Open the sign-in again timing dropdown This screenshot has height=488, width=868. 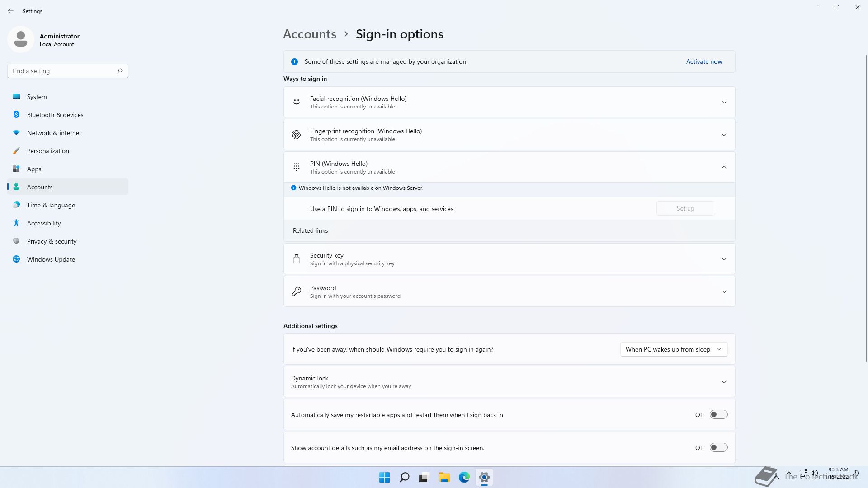674,349
